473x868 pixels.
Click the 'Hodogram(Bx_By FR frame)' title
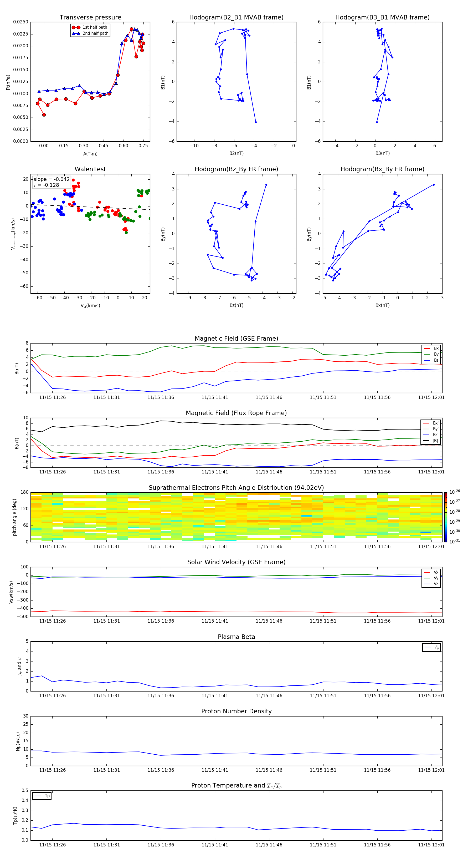pyautogui.click(x=382, y=169)
